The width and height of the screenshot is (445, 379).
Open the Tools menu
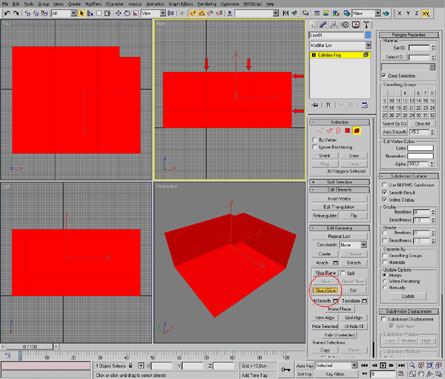point(29,4)
